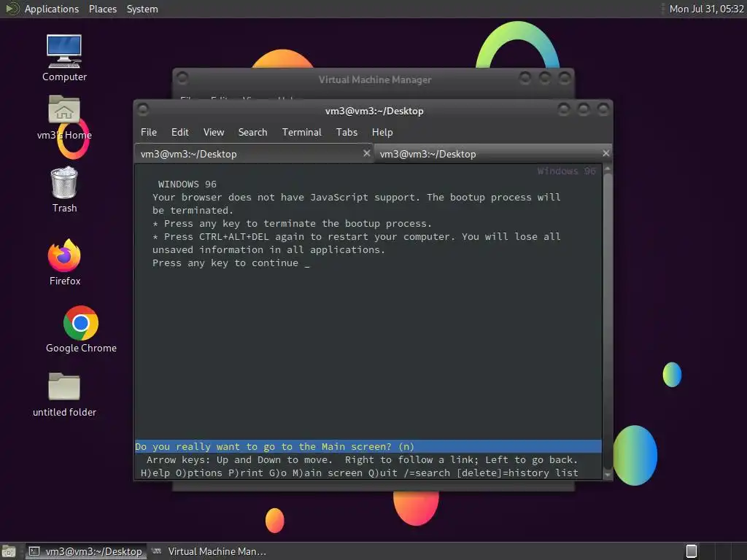Image resolution: width=747 pixels, height=560 pixels.
Task: Click the faded 'Windows 96' page title text
Action: pos(566,171)
